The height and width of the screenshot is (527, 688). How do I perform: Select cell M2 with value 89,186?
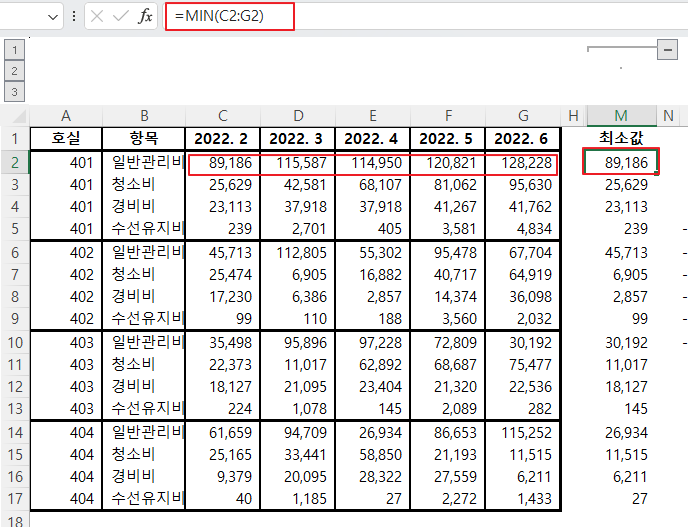pyautogui.click(x=621, y=162)
